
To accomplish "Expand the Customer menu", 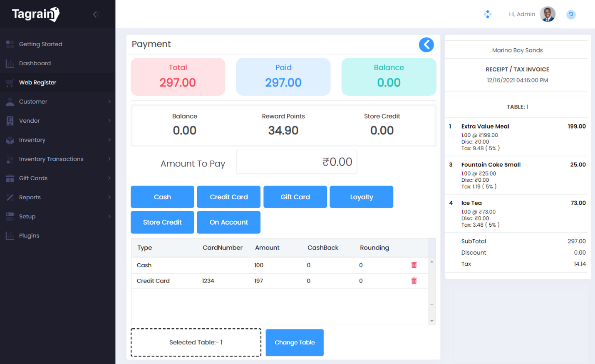I will click(33, 102).
